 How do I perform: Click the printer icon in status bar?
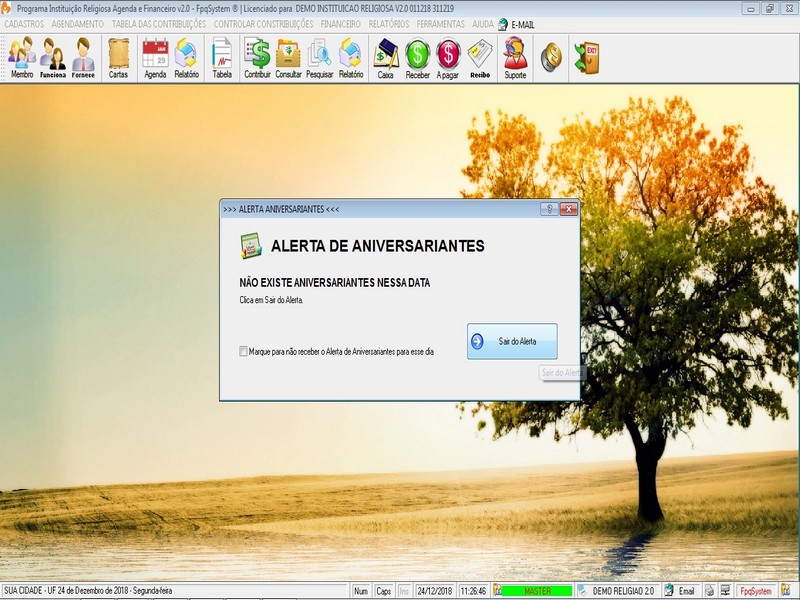tap(709, 590)
